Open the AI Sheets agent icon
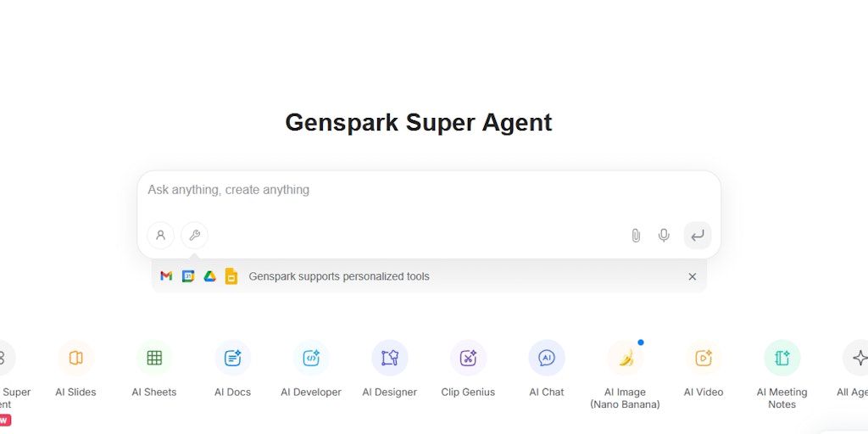This screenshot has height=434, width=868. pos(154,359)
